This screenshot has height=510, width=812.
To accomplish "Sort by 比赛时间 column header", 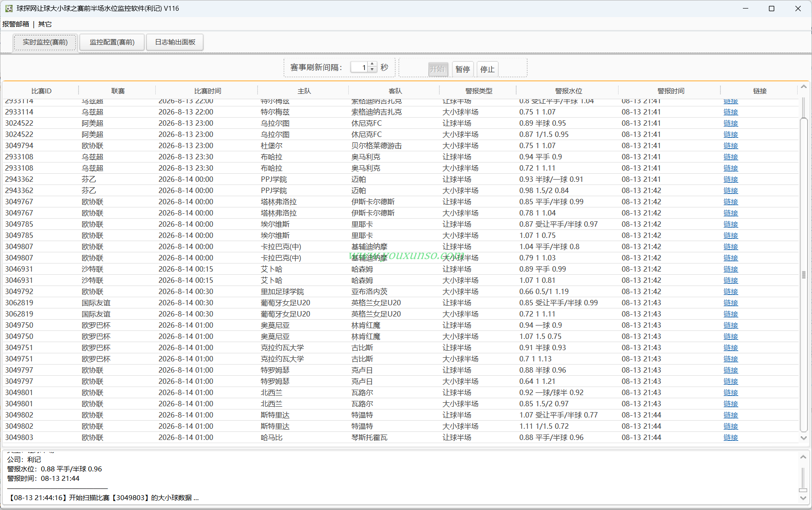I will [x=207, y=91].
